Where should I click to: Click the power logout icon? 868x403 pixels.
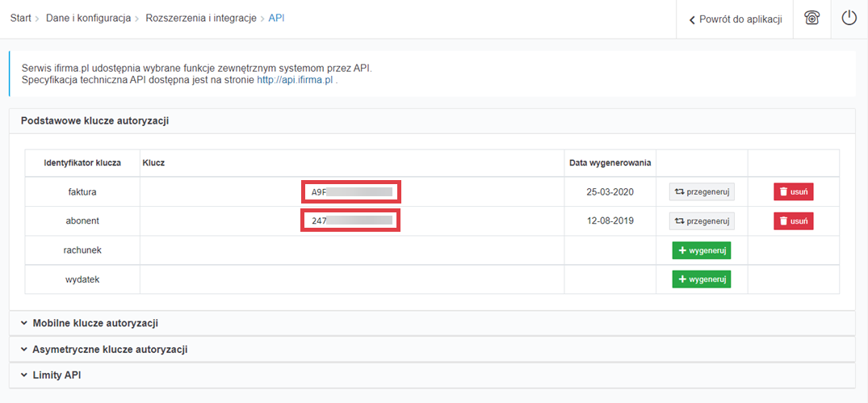849,19
